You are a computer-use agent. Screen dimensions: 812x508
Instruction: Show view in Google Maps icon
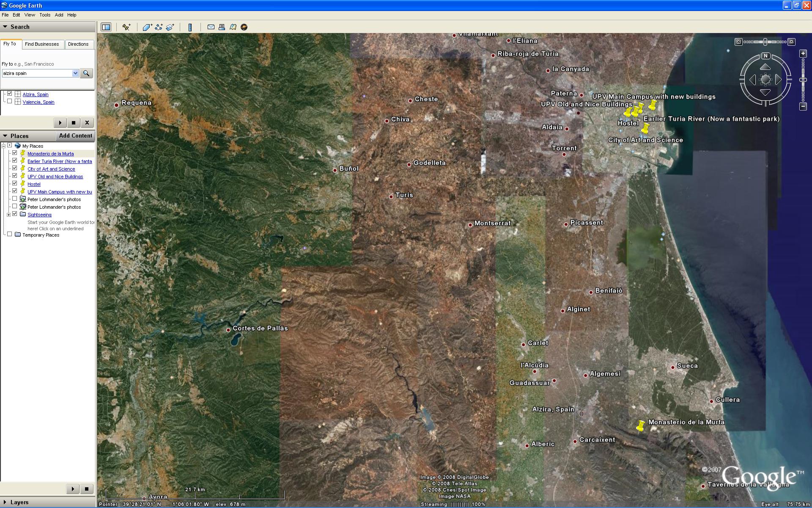[x=233, y=27]
